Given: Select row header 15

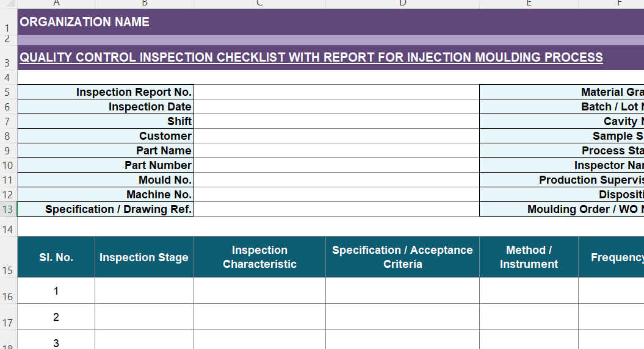Looking at the screenshot, I should (8, 270).
